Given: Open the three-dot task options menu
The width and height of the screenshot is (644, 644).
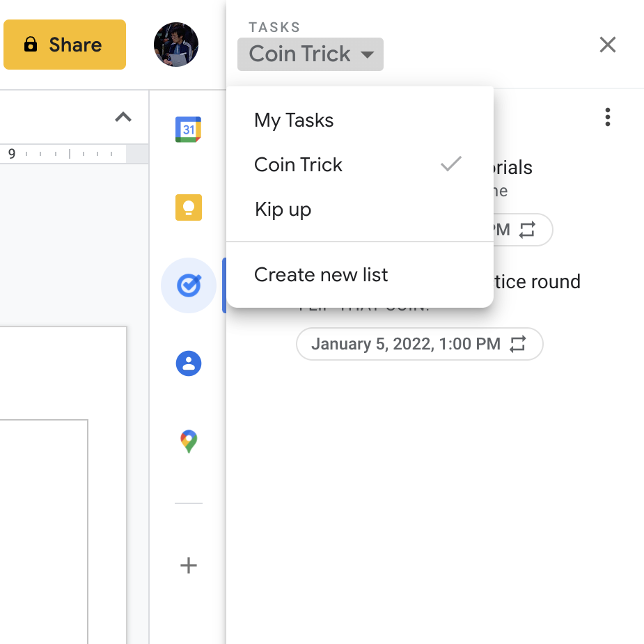Looking at the screenshot, I should 607,118.
